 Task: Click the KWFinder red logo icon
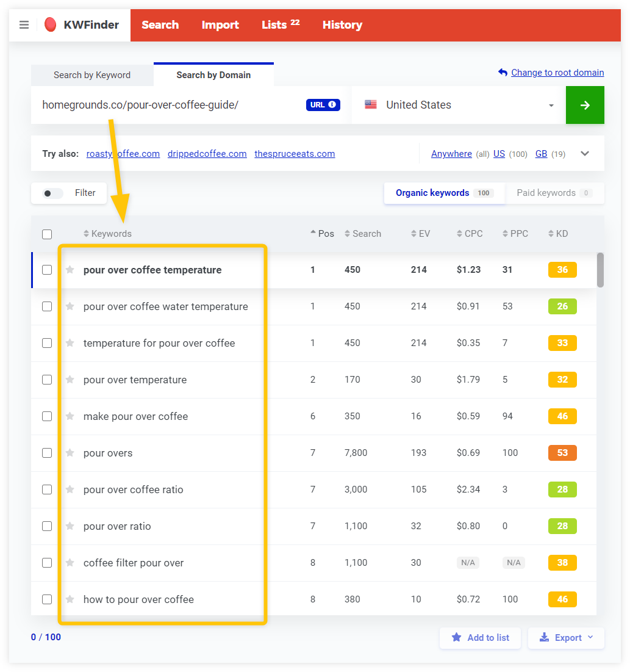(x=51, y=25)
